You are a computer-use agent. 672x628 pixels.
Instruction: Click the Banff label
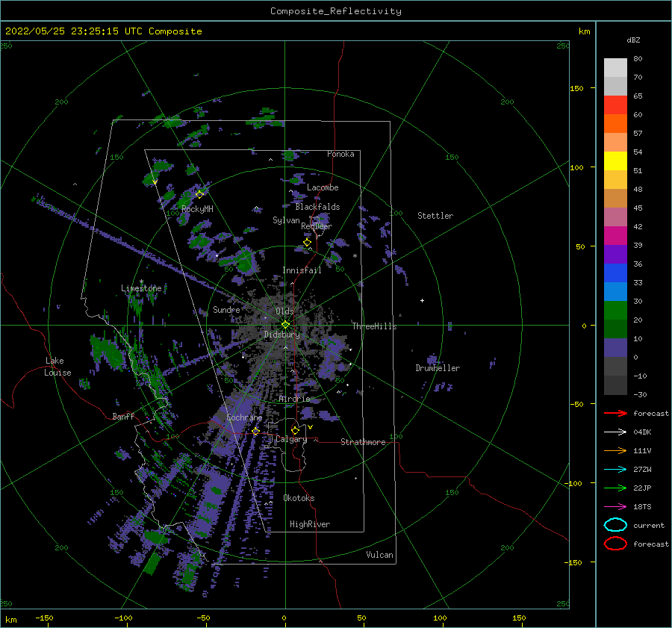click(x=123, y=417)
